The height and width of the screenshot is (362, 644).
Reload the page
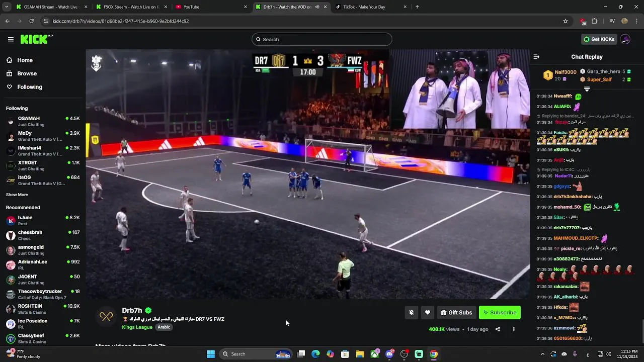click(31, 21)
